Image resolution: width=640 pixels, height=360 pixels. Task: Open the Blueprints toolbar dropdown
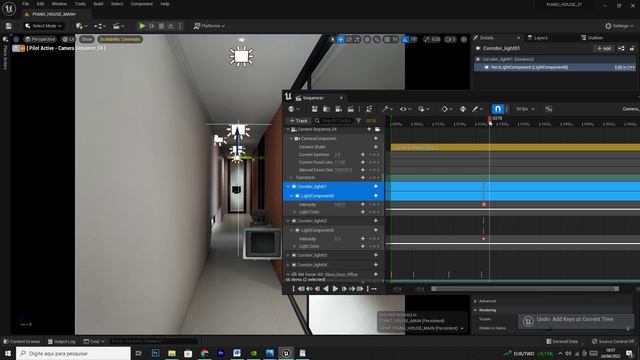100,26
